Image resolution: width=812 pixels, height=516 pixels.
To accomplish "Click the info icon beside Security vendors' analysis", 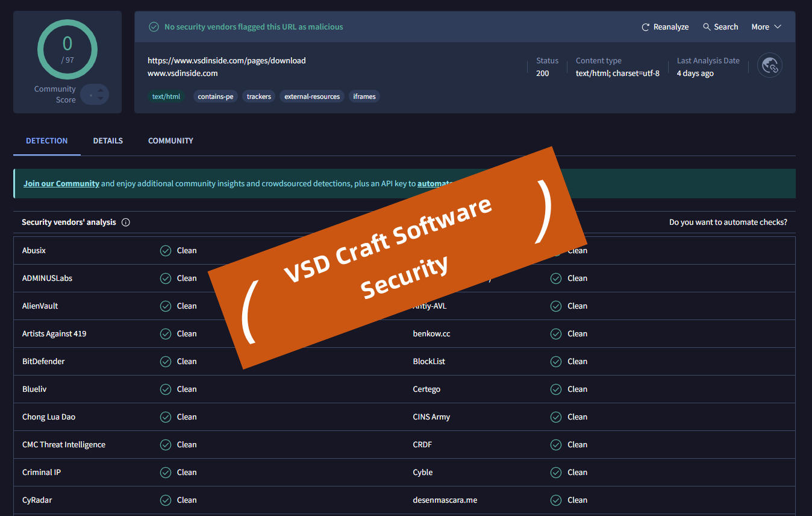I will tap(126, 222).
